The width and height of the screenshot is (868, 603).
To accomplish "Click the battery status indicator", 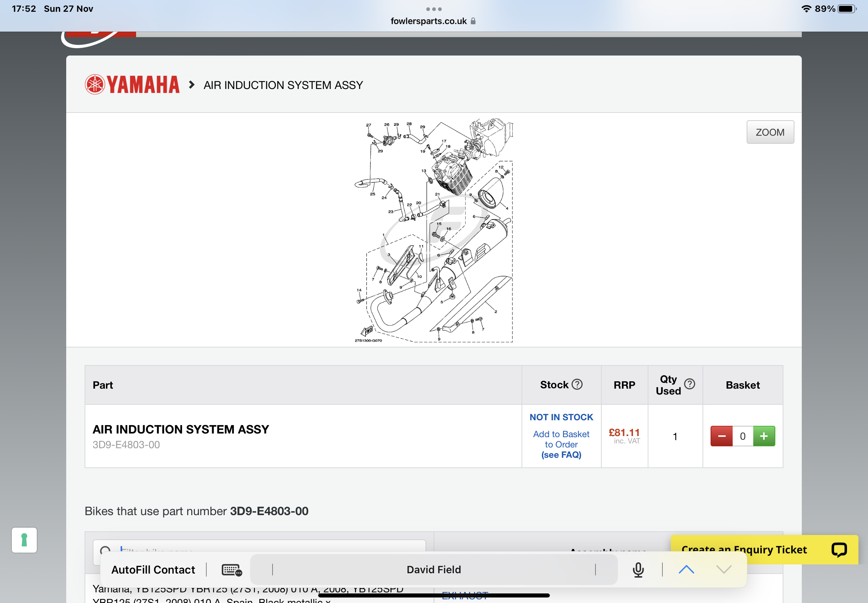I will [847, 8].
